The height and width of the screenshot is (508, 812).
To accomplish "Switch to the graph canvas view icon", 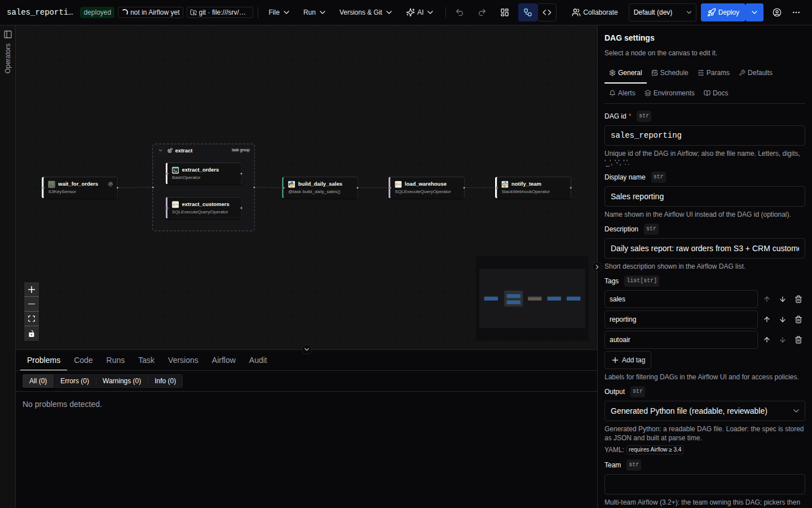I will pyautogui.click(x=528, y=12).
